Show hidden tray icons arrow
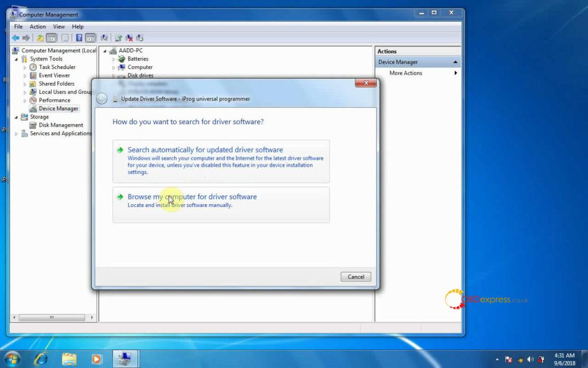Viewport: 588px width, 368px height. click(497, 359)
